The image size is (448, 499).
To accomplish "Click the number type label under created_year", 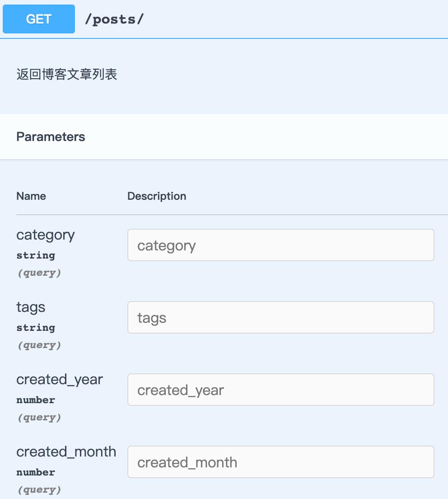I will point(35,400).
